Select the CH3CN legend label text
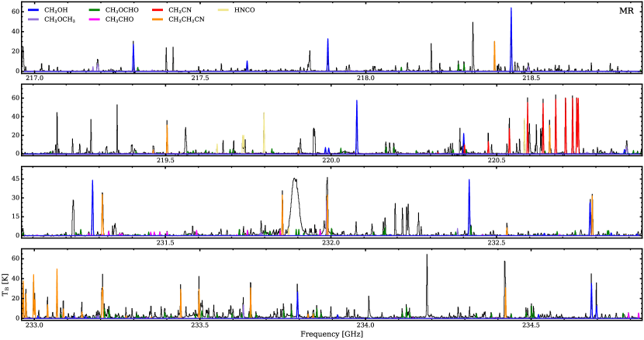The image size is (644, 340). [180, 10]
